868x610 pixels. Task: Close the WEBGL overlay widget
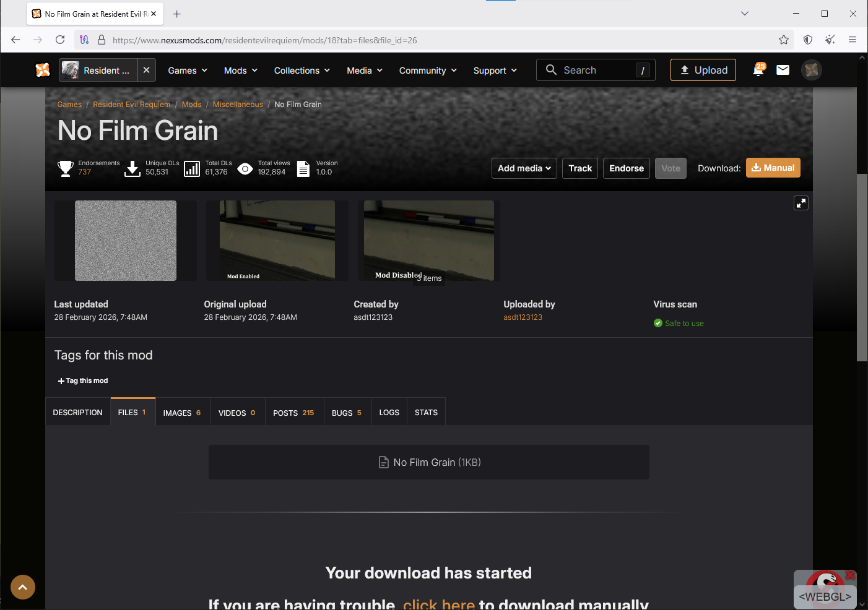(851, 575)
